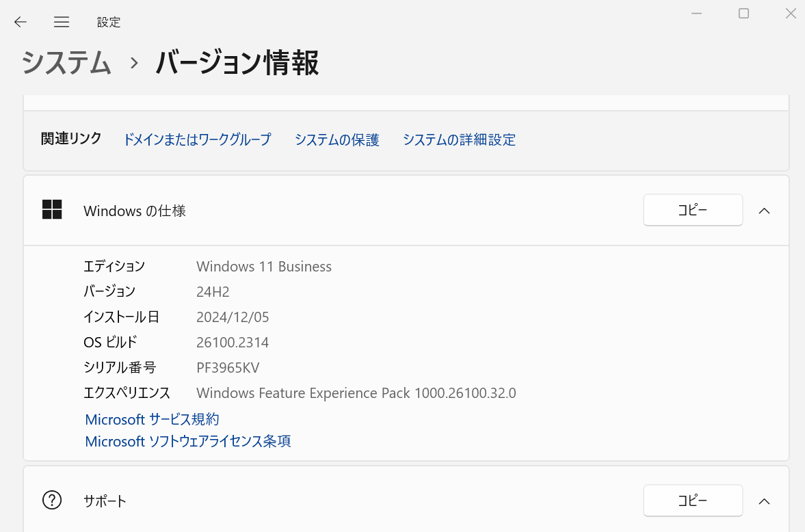Maximize the 設定 window

(743, 14)
